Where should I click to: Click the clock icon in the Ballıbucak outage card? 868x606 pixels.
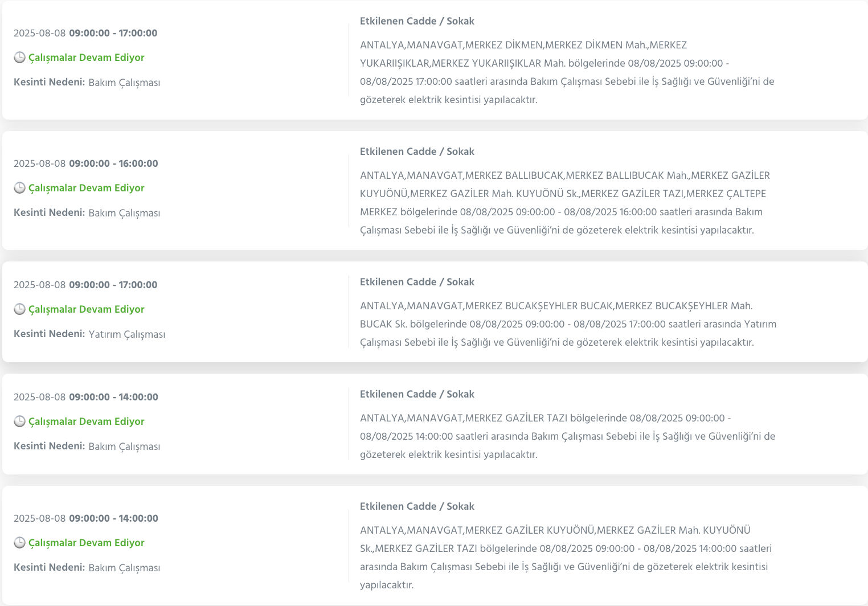(19, 188)
